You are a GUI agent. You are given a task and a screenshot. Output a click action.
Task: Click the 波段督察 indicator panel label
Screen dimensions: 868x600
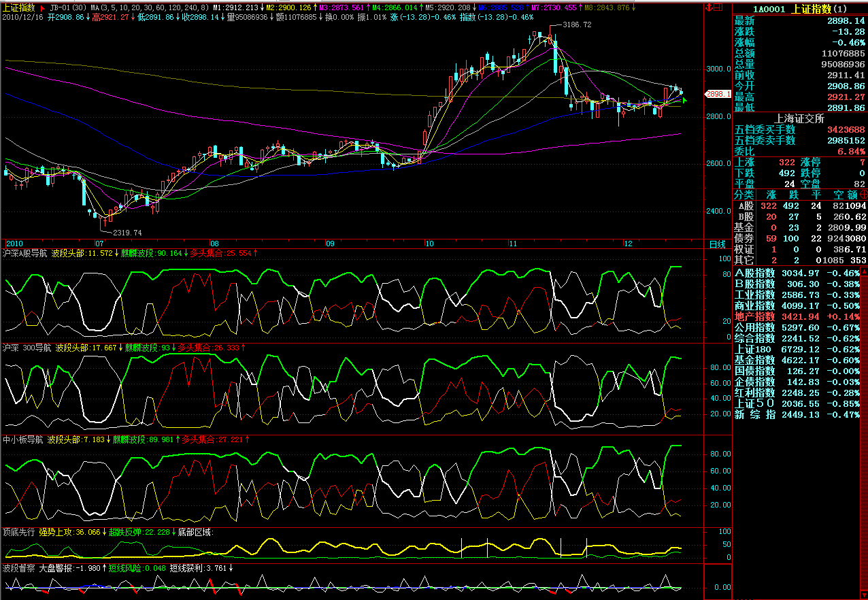click(x=19, y=567)
